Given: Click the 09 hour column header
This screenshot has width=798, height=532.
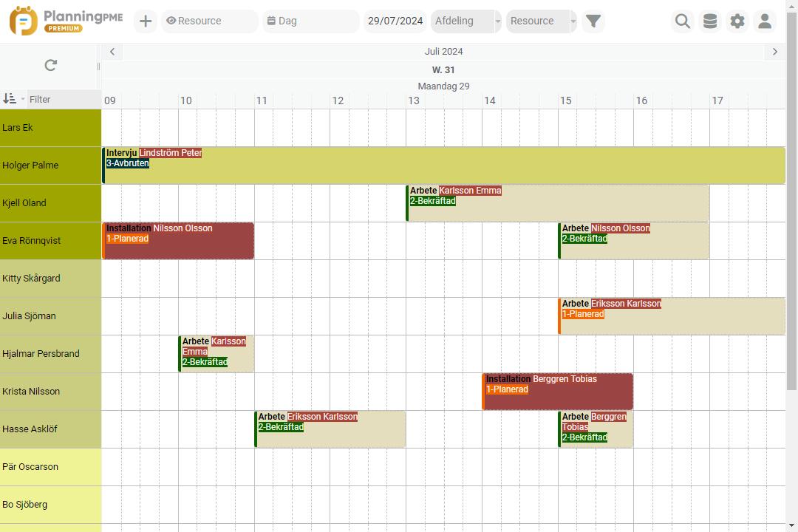Looking at the screenshot, I should pyautogui.click(x=110, y=100).
